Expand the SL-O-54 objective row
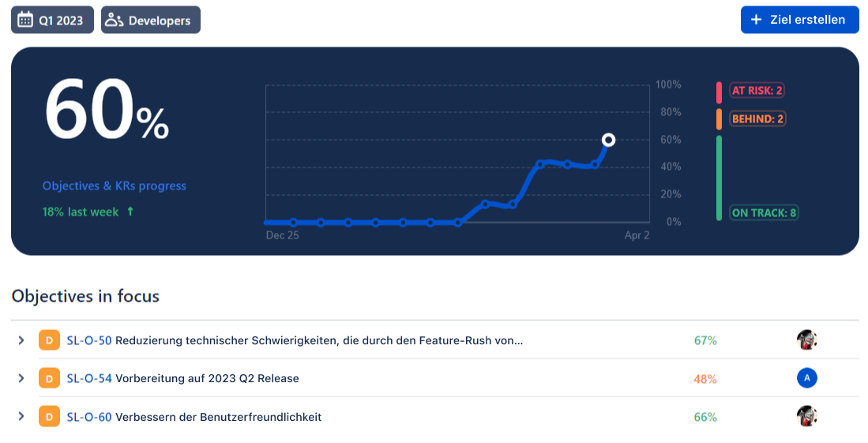 21,378
